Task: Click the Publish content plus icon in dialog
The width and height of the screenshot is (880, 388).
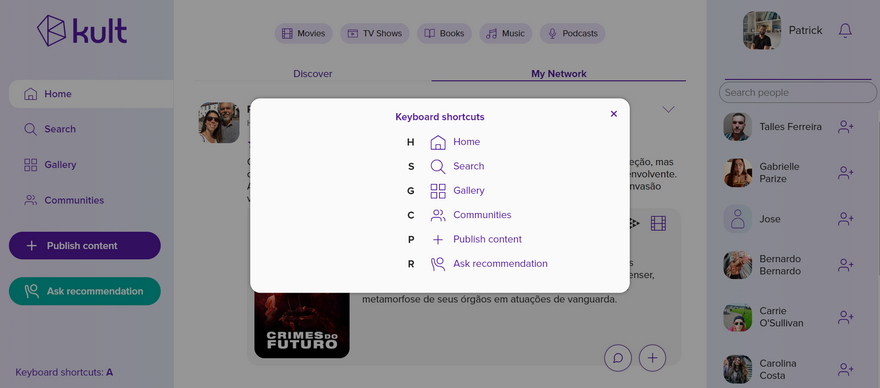Action: (x=438, y=240)
